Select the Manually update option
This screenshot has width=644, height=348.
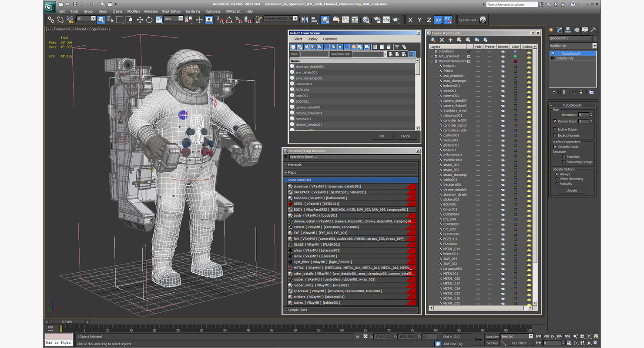pyautogui.click(x=557, y=184)
